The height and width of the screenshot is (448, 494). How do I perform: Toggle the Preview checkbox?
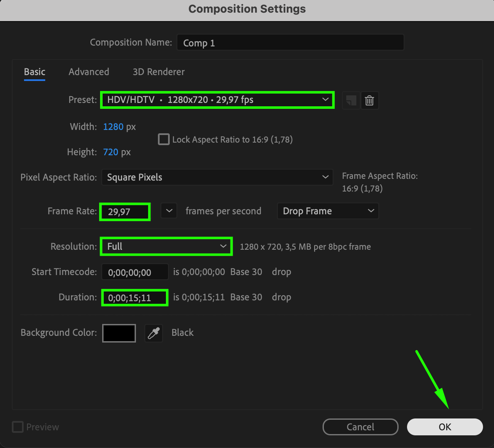(x=18, y=427)
